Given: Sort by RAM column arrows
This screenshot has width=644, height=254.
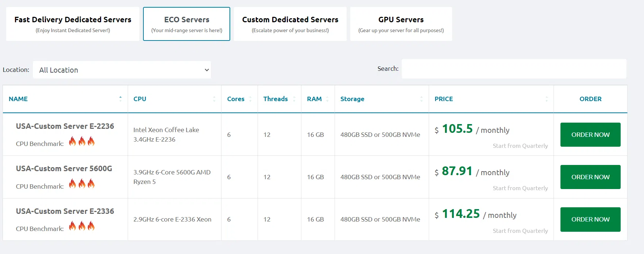Looking at the screenshot, I should coord(327,99).
